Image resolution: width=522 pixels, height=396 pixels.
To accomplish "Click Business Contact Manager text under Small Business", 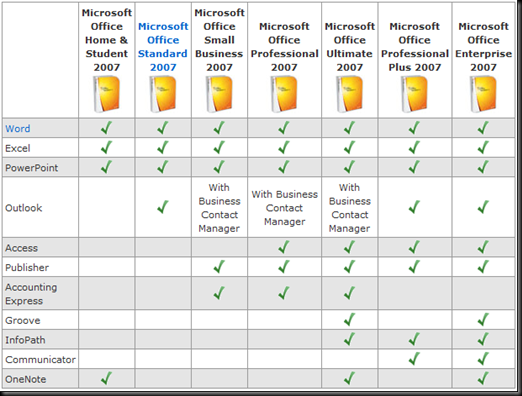I will coord(219,215).
